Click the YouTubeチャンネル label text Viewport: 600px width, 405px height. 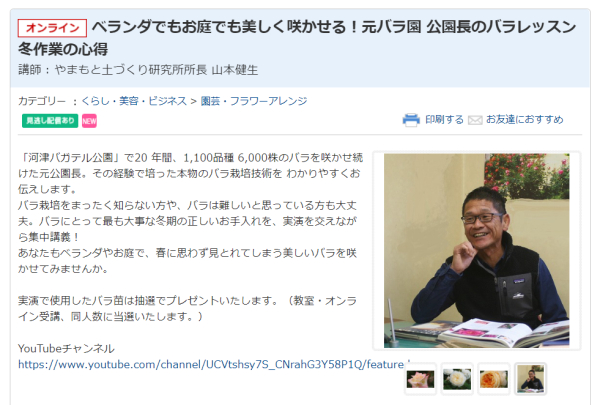point(66,349)
